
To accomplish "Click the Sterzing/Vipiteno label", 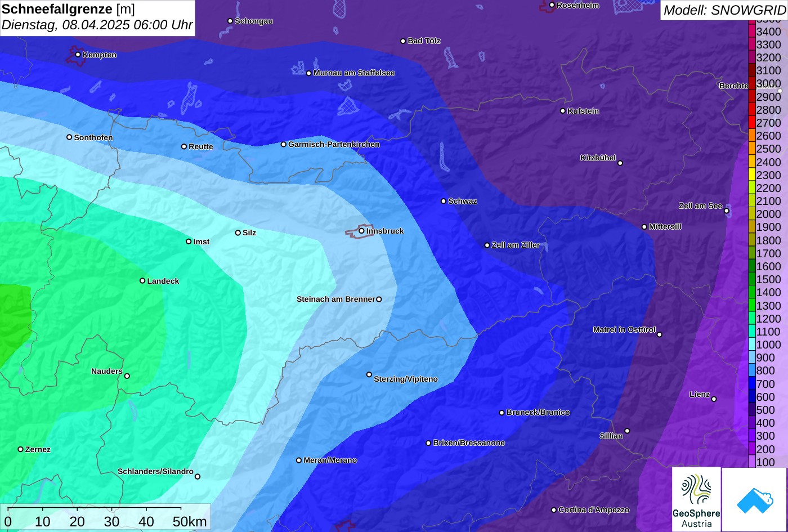I will pyautogui.click(x=406, y=379).
